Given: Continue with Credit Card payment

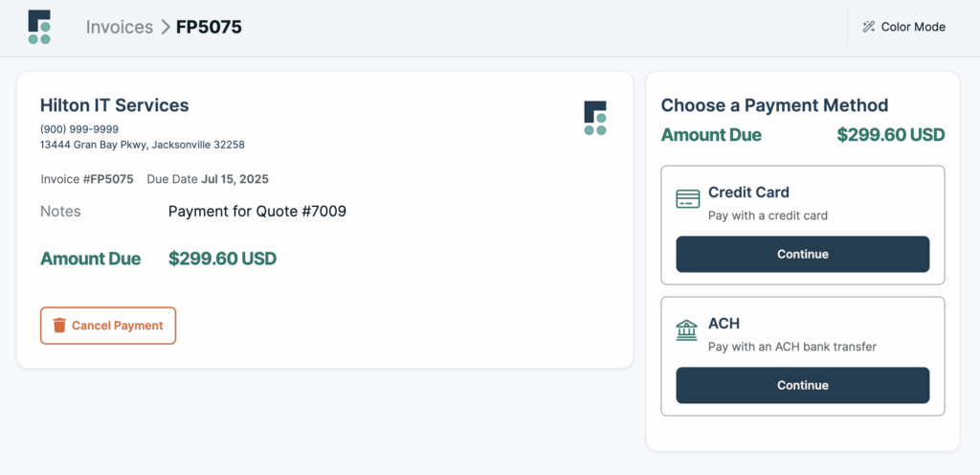Looking at the screenshot, I should coord(803,255).
